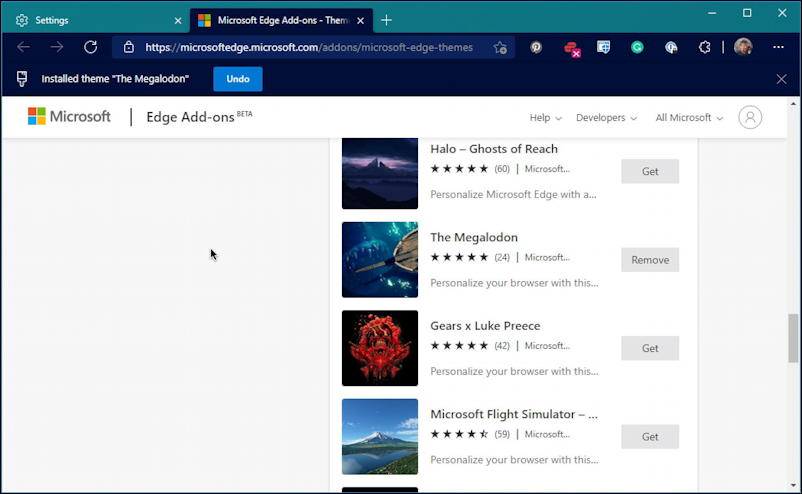
Task: Open the Extensions puzzle piece icon
Action: point(704,48)
